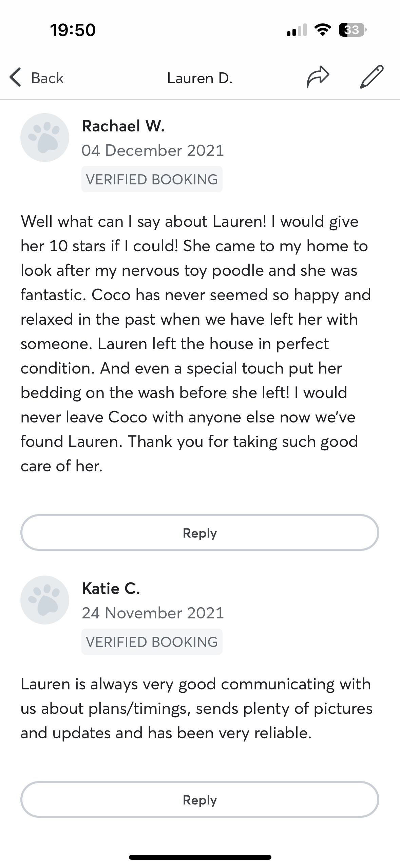The image size is (400, 868).
Task: Tap the pencil edit icon
Action: point(372,77)
